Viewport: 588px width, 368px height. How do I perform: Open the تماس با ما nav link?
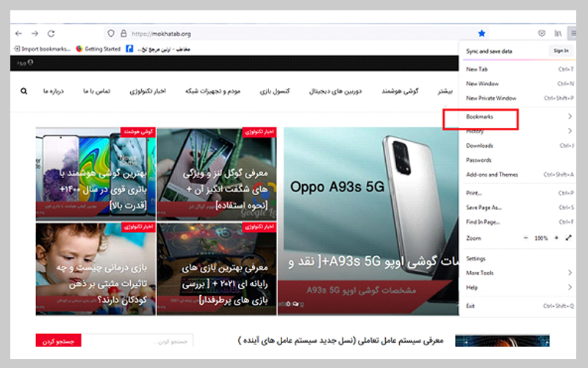pos(97,91)
